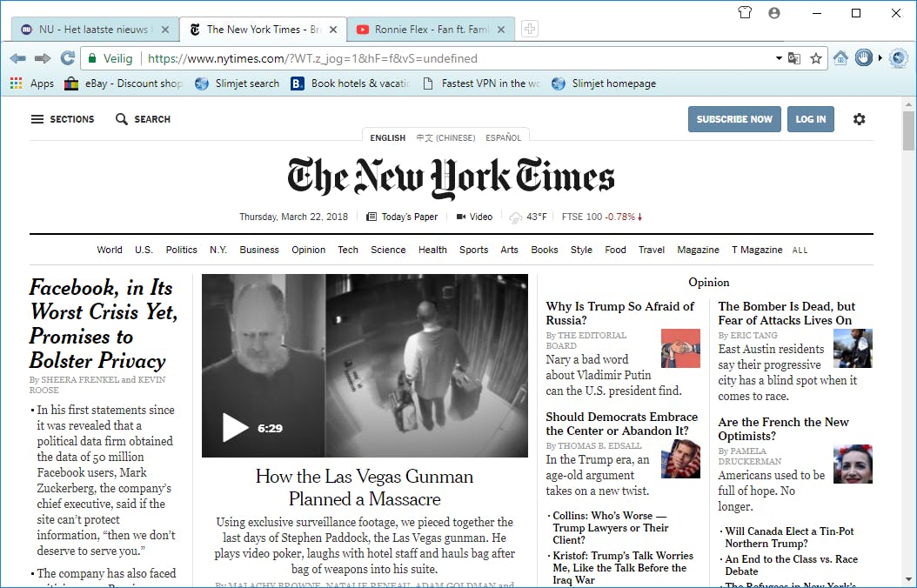The image size is (917, 588).
Task: Click the address bar URL field
Action: 456,58
